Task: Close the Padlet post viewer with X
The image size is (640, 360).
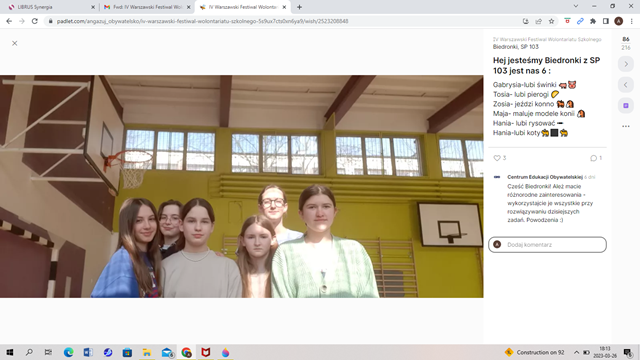Action: pyautogui.click(x=15, y=43)
